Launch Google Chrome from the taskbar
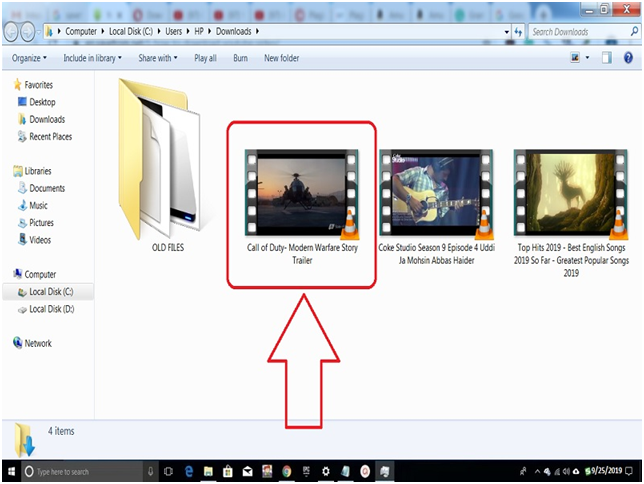 click(x=287, y=471)
